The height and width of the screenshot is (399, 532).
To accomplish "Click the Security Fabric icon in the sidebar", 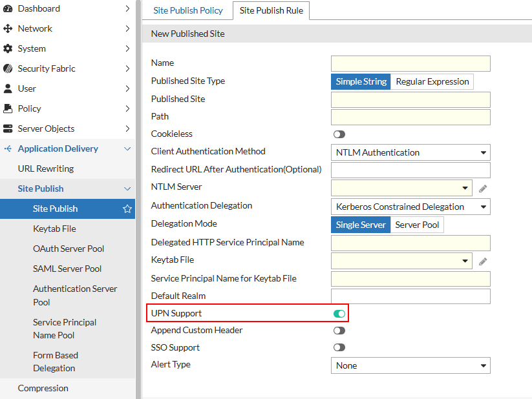I will tap(8, 68).
